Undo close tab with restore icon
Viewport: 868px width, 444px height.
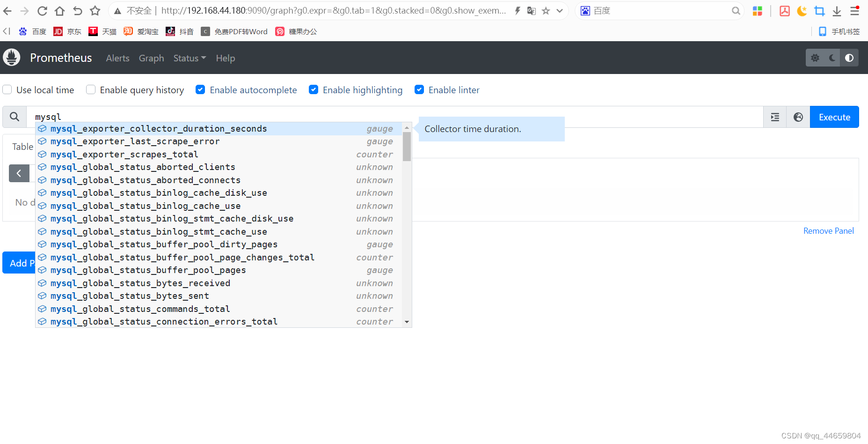click(77, 11)
